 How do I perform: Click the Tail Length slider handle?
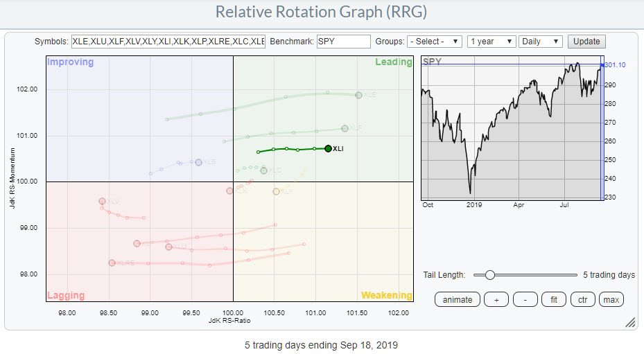click(x=490, y=275)
